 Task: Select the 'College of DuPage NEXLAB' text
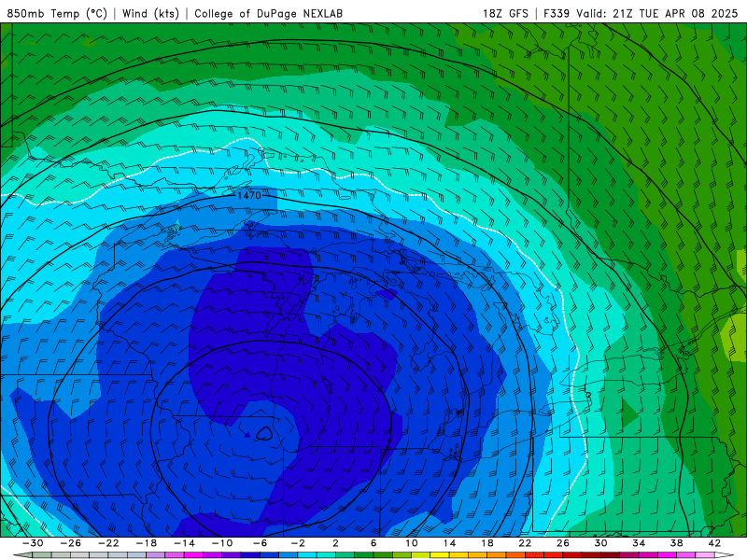tap(268, 13)
